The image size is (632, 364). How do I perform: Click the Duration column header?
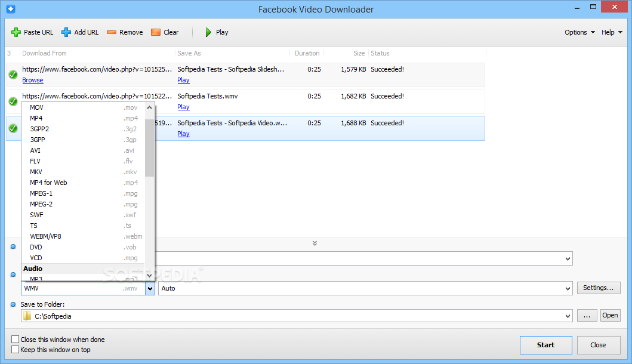coord(307,53)
